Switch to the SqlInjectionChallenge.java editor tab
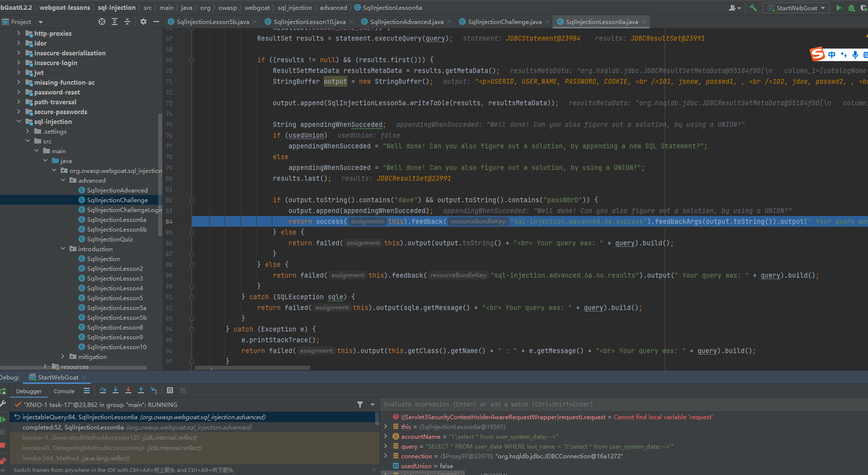The height and width of the screenshot is (475, 868). tap(505, 22)
